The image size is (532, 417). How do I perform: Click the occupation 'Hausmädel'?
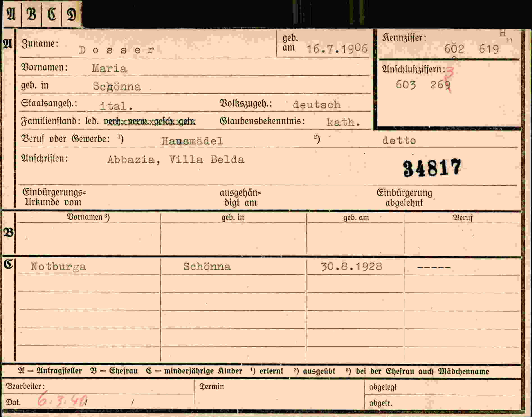point(192,141)
